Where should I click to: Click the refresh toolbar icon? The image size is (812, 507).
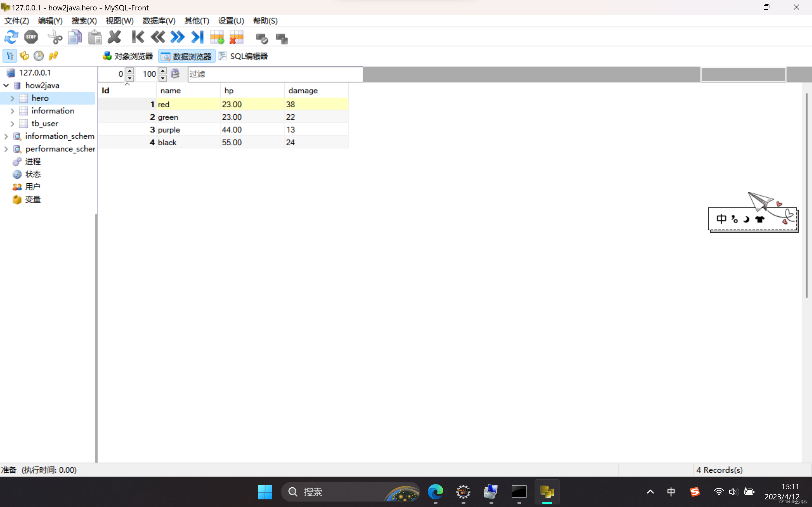[x=11, y=37]
